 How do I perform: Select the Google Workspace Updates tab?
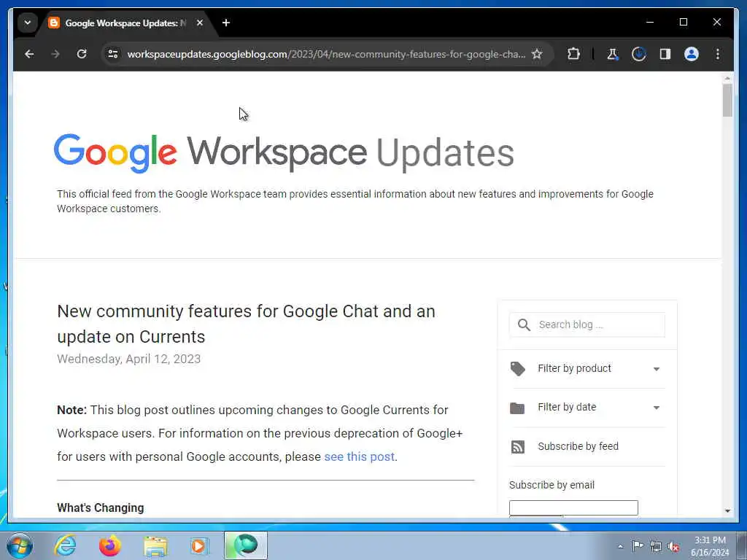click(x=125, y=23)
